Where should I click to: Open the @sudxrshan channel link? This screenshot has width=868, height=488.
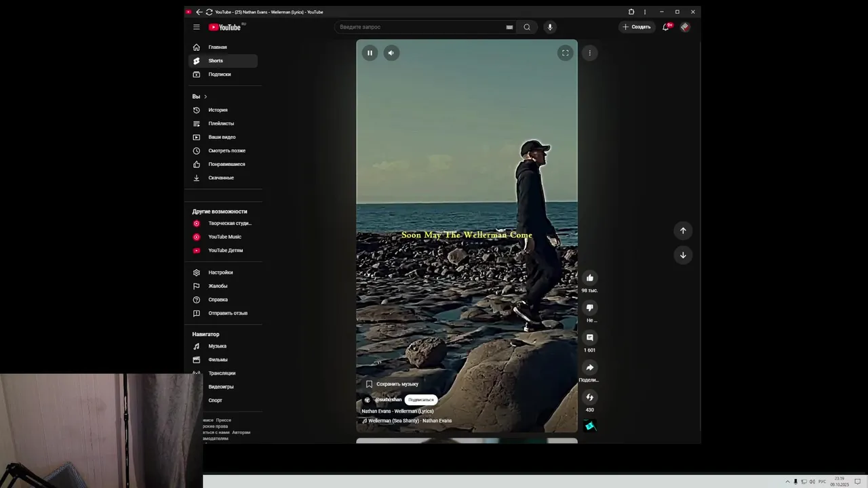(x=388, y=400)
